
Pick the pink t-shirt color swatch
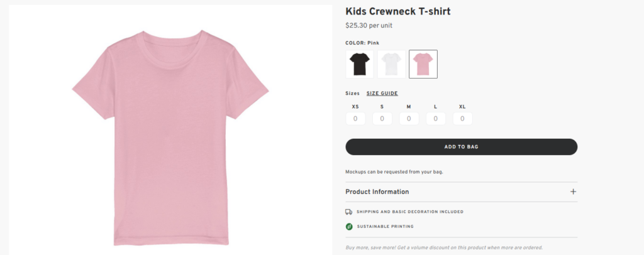423,64
